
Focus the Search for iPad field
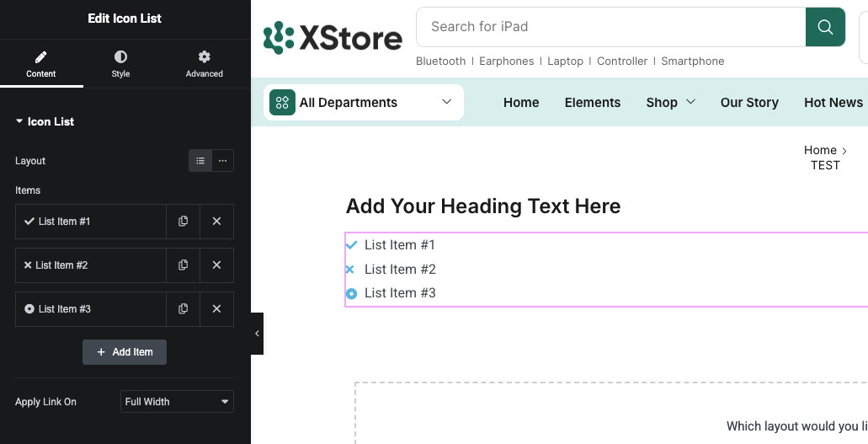pos(610,27)
